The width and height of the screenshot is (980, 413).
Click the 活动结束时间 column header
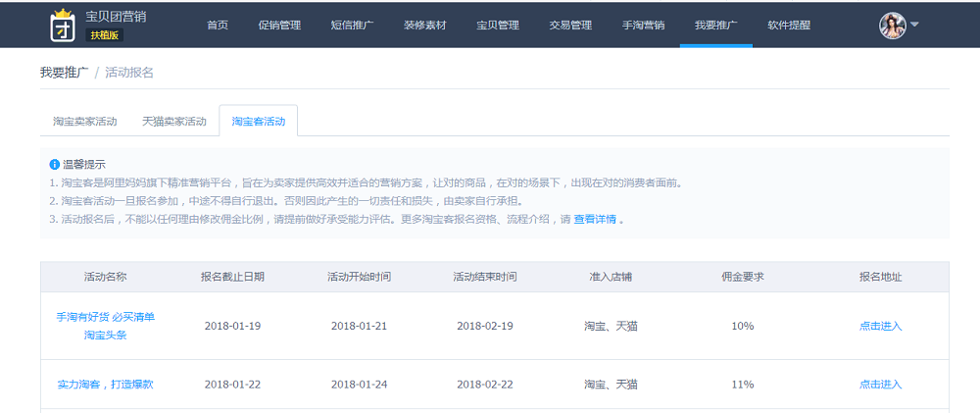tap(485, 277)
